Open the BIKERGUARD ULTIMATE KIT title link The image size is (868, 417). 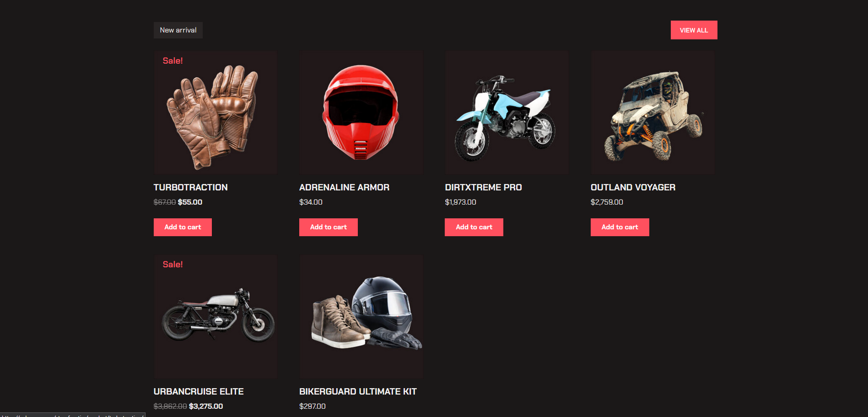(x=358, y=391)
